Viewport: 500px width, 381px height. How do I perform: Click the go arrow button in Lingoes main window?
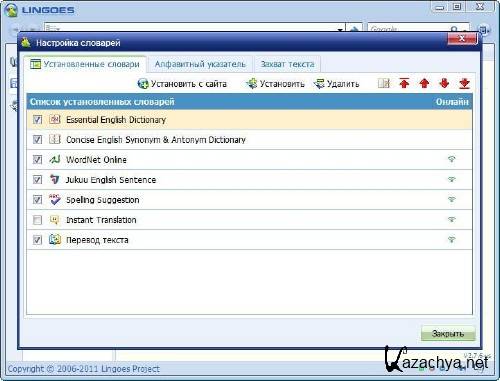[x=354, y=29]
